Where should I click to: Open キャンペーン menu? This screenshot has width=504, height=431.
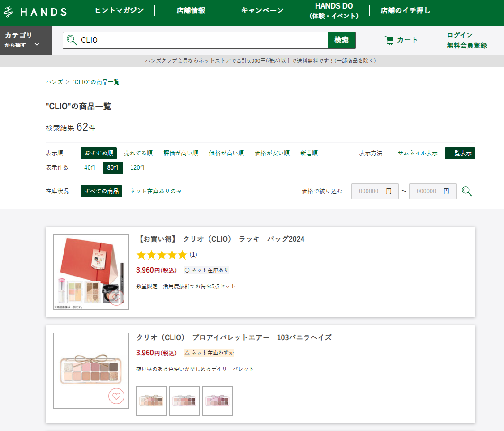(x=262, y=10)
